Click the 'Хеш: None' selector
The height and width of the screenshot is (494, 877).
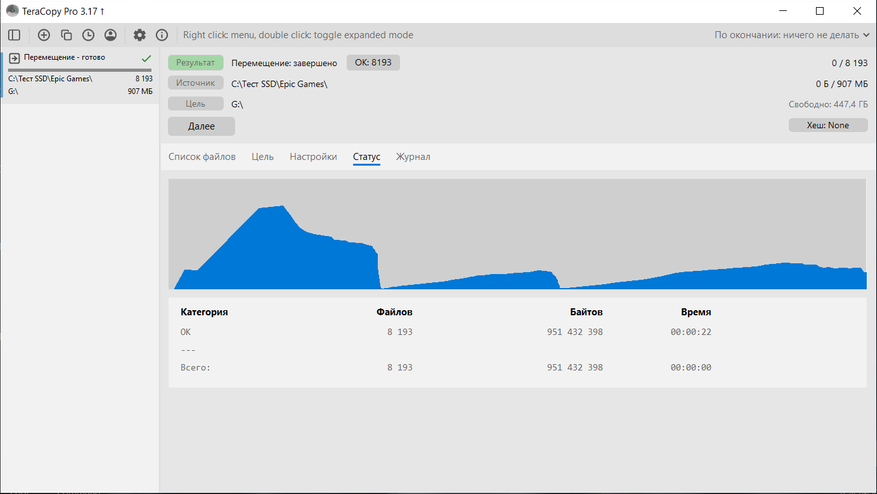(828, 125)
